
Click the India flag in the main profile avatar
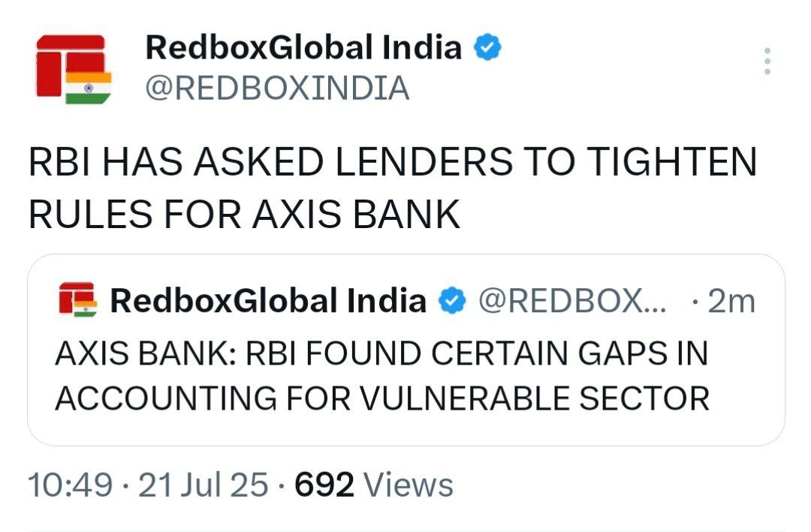point(89,88)
